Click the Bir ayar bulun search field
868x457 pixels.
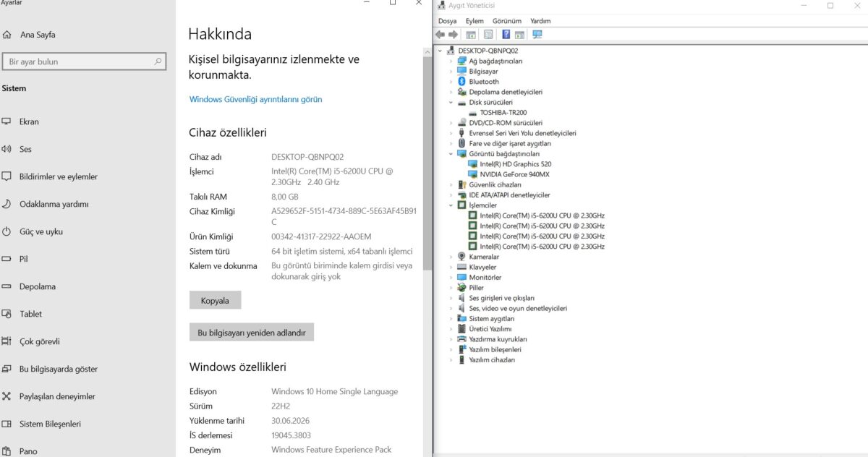[x=85, y=61]
